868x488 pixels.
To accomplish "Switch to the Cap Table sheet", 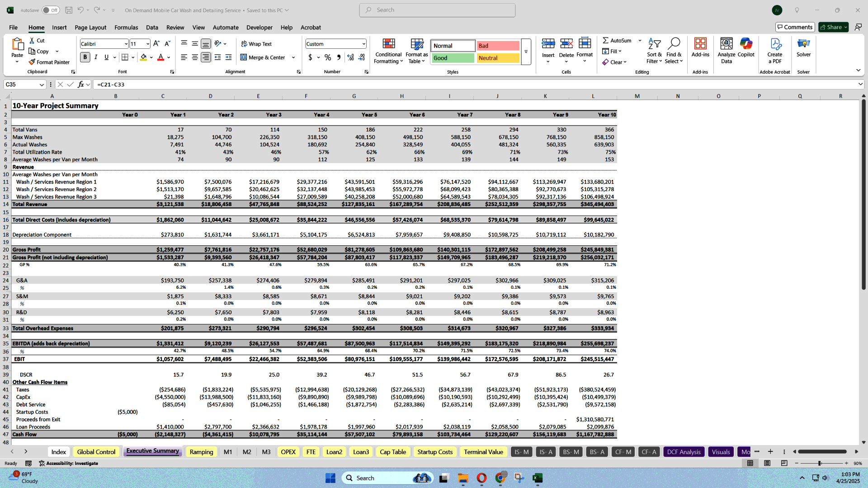I will [392, 452].
